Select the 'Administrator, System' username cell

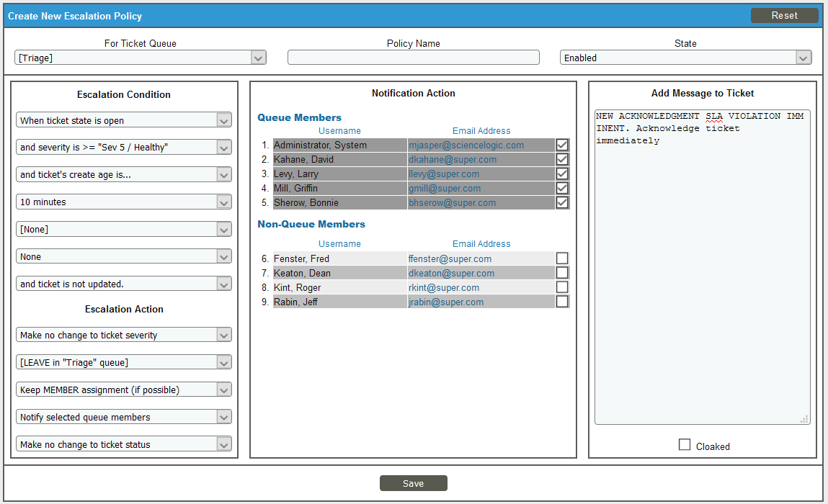coord(340,145)
